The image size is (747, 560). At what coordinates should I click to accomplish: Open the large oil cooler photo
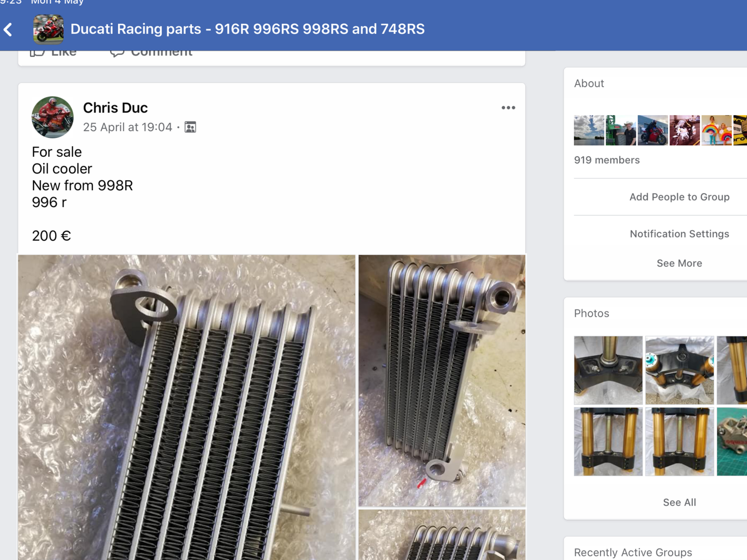tap(187, 407)
